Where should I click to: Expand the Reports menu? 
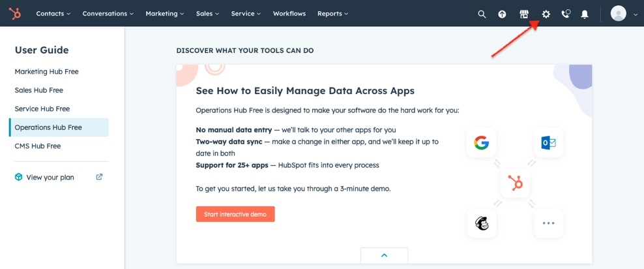(332, 14)
